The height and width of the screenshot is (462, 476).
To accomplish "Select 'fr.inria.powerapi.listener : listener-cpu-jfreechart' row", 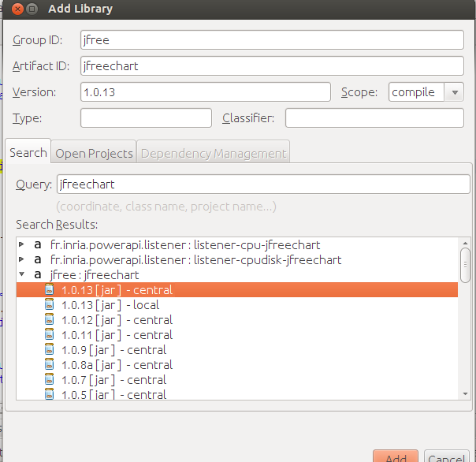I will 237,245.
